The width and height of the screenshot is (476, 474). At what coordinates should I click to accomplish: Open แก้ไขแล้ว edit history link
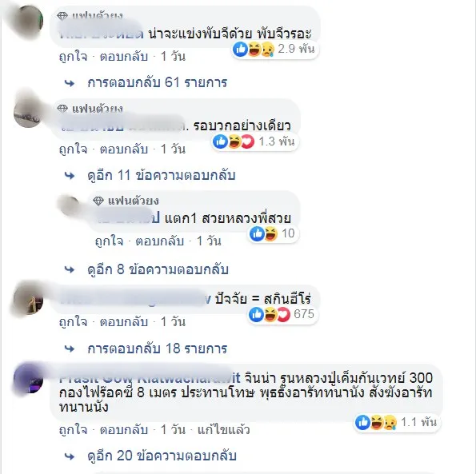(x=224, y=430)
